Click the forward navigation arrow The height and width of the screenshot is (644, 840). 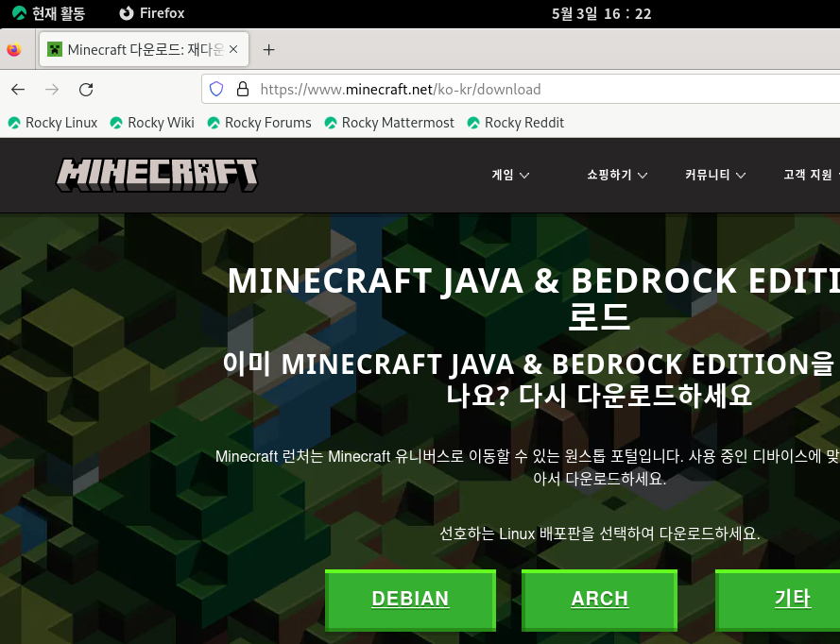pos(52,90)
